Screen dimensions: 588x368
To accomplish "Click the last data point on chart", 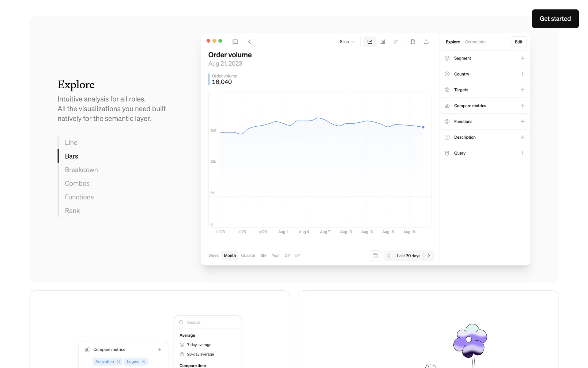I will pyautogui.click(x=423, y=127).
